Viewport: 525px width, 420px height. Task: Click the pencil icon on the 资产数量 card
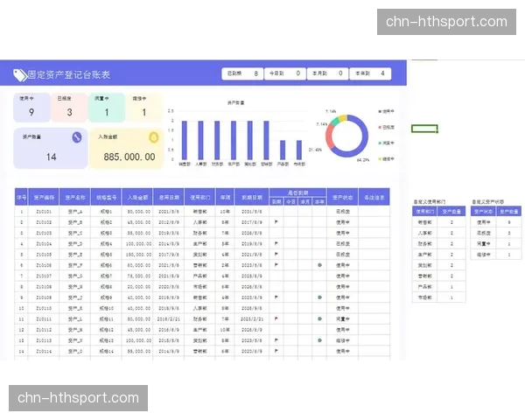click(x=77, y=137)
